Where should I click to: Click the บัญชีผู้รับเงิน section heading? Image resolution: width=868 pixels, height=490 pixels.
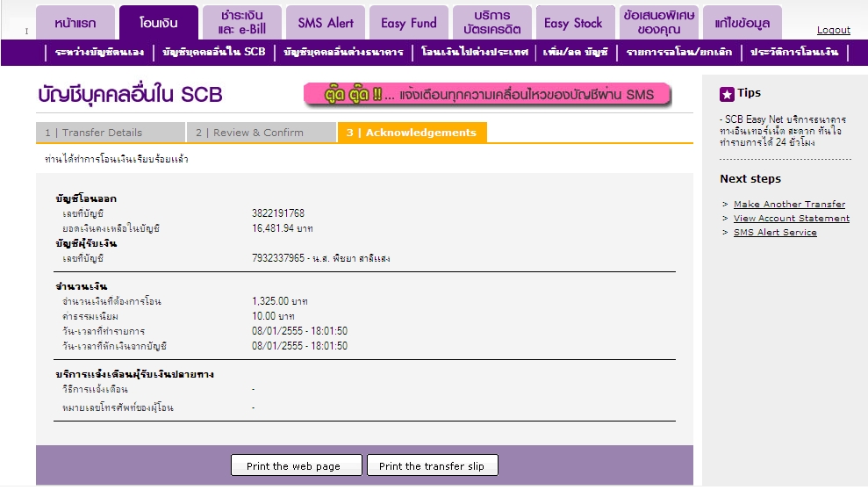(x=86, y=243)
